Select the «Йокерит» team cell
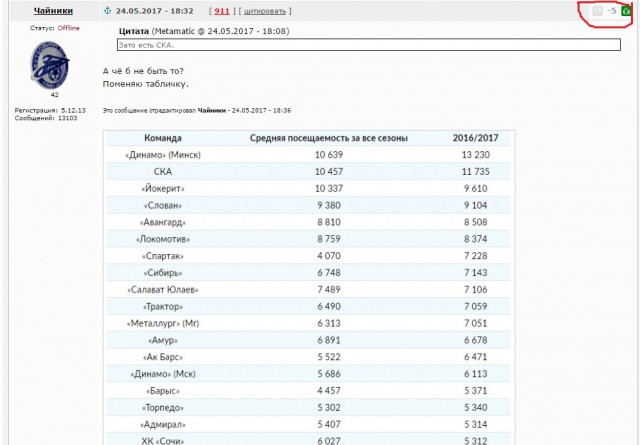Image resolution: width=640 pixels, height=445 pixels. pyautogui.click(x=163, y=189)
